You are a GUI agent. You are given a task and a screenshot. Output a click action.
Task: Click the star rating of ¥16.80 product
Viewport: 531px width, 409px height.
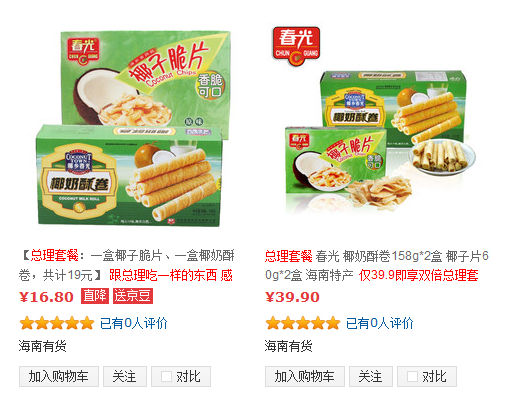point(57,323)
